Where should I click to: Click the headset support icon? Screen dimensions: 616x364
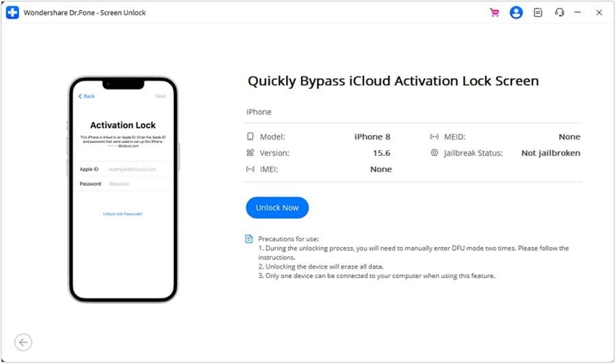click(x=559, y=13)
